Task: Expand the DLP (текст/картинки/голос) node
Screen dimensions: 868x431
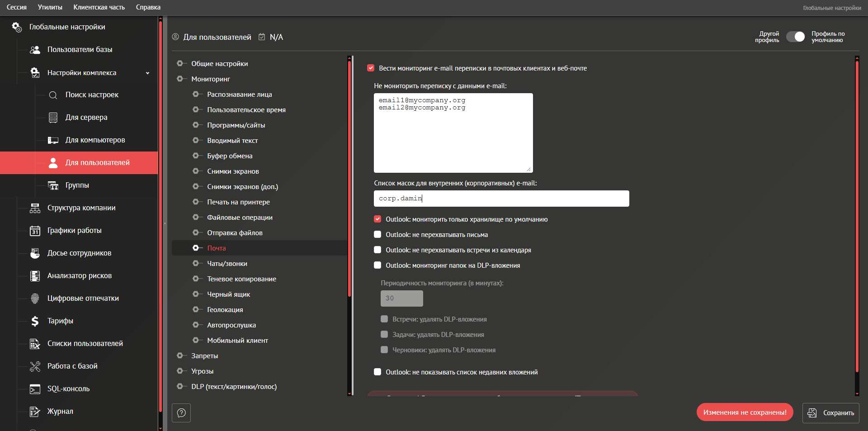Action: coord(180,387)
